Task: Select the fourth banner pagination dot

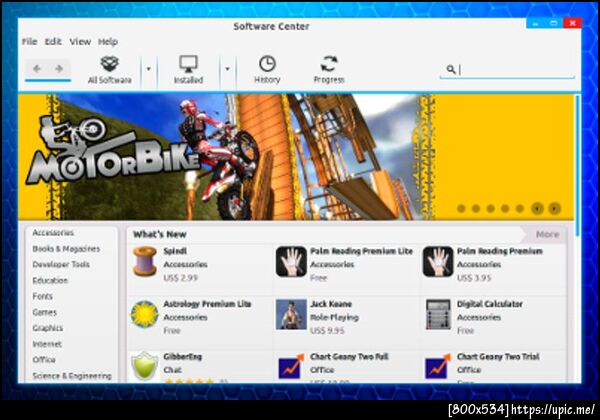Action: pos(505,208)
